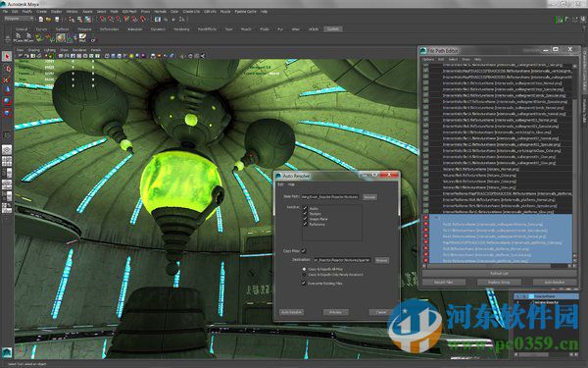Screen dimensions: 588x368
Task: Click the four-view layout icon in toolbox
Action: [7, 161]
